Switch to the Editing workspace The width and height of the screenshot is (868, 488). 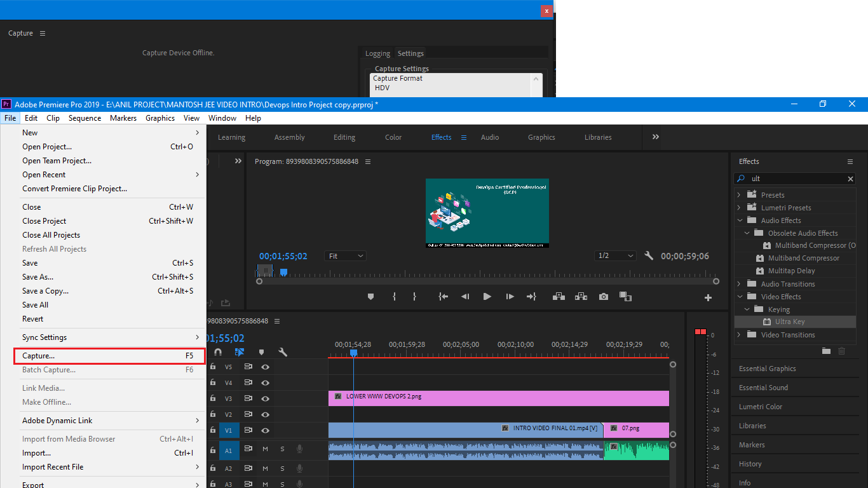coord(344,137)
